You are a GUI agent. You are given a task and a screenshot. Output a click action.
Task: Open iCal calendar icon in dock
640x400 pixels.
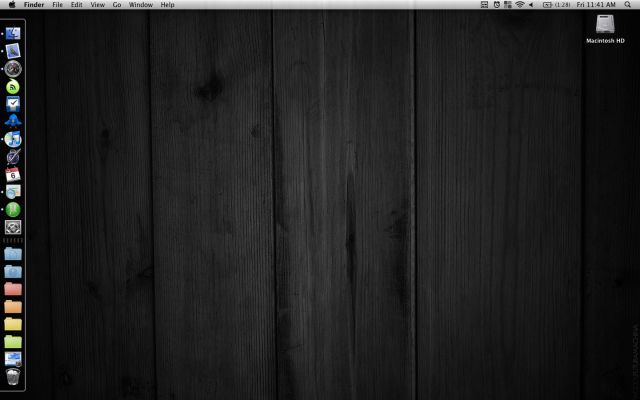tap(13, 174)
